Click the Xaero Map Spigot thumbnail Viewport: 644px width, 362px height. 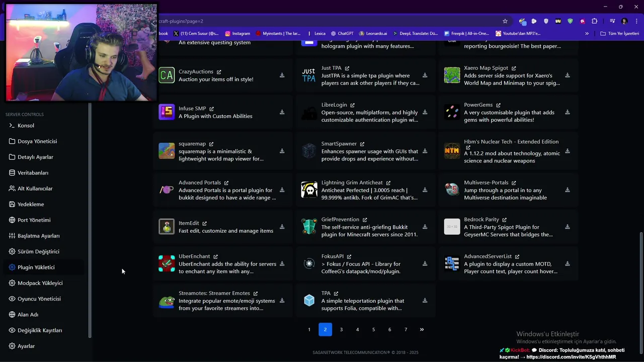tap(452, 75)
